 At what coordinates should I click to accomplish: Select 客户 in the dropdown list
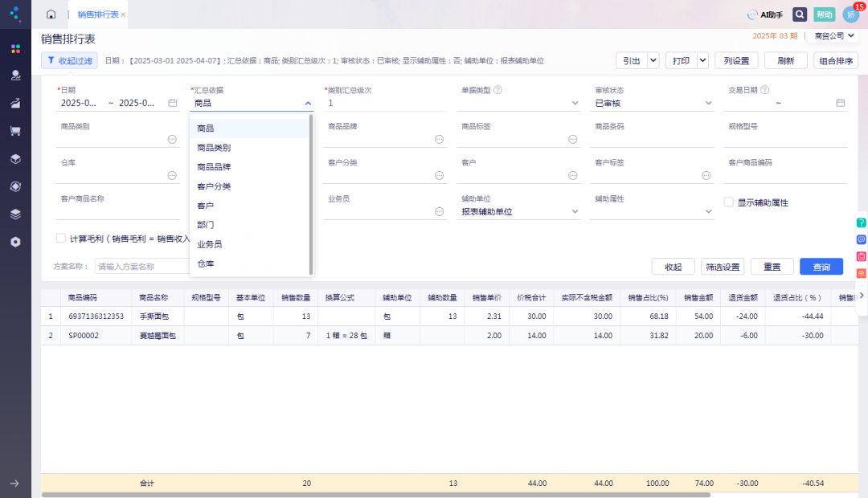pos(251,206)
